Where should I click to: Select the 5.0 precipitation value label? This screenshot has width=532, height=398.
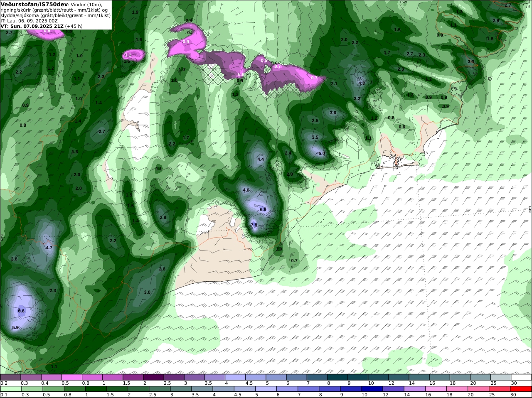(322, 154)
